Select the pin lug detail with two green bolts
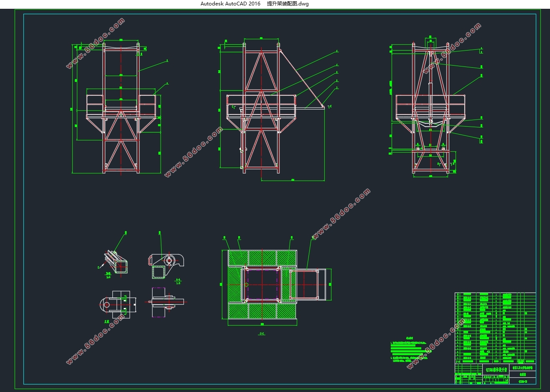The image size is (550, 392). pyautogui.click(x=118, y=305)
